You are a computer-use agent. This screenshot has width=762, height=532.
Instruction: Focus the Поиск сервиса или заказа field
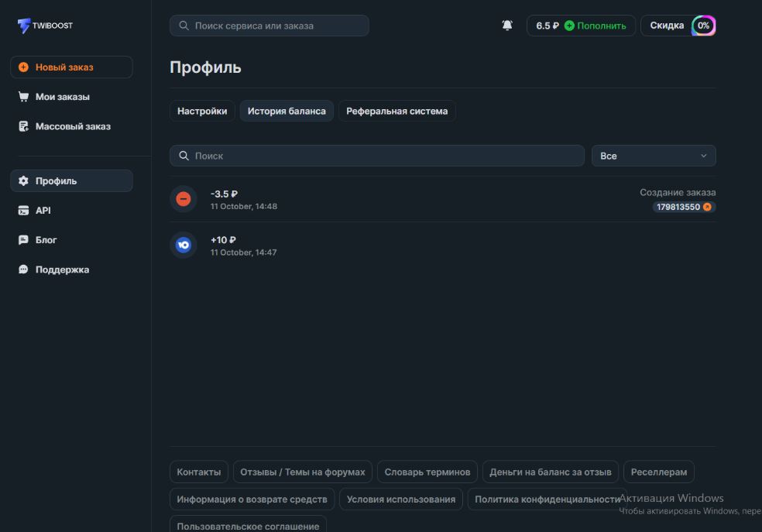coord(269,26)
